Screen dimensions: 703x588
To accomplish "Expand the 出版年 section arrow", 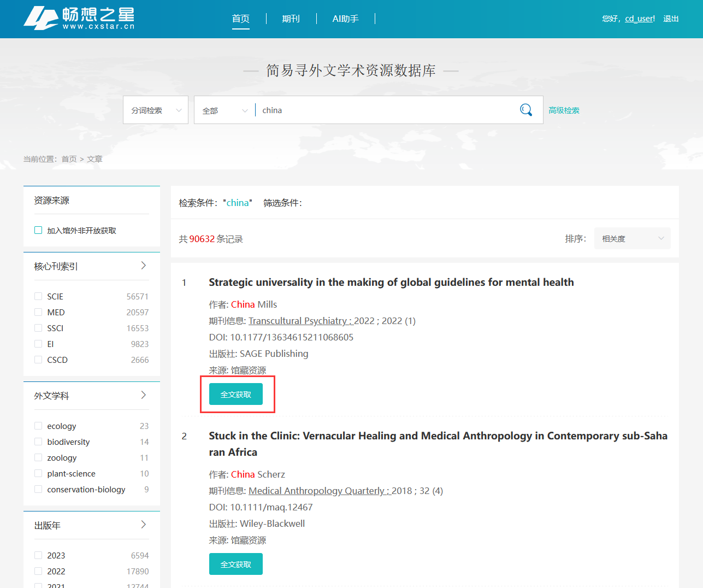I will point(144,525).
